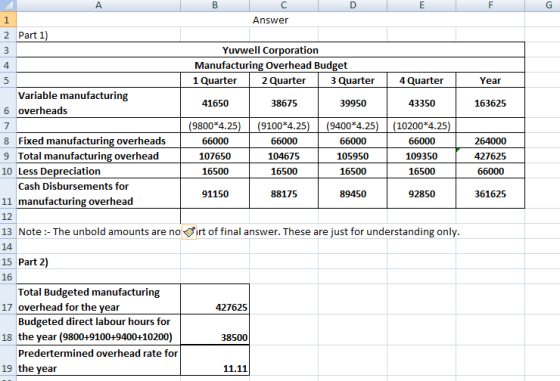Select the 427625 cell in row 17
The image size is (560, 381).
click(x=215, y=299)
